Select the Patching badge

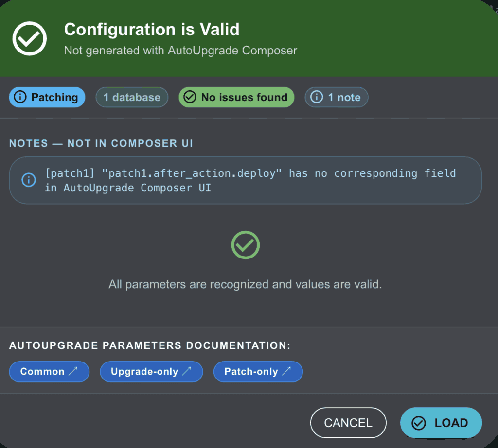(47, 97)
